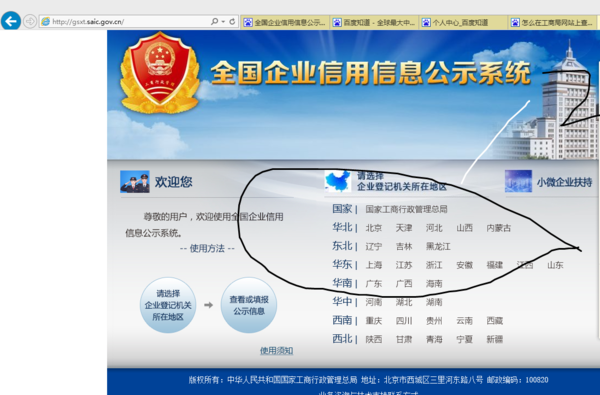The width and height of the screenshot is (600, 395).
Task: Click the 东北 region label
Action: pos(342,246)
